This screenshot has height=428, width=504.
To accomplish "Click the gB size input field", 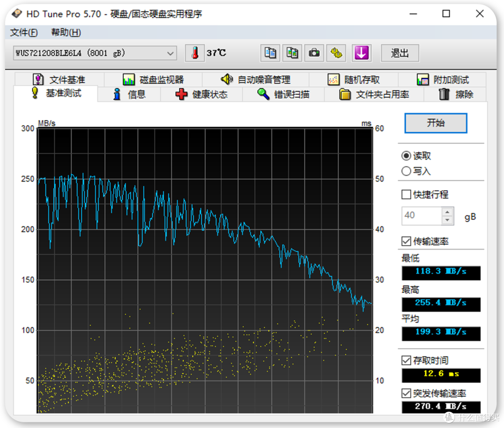I will point(422,216).
